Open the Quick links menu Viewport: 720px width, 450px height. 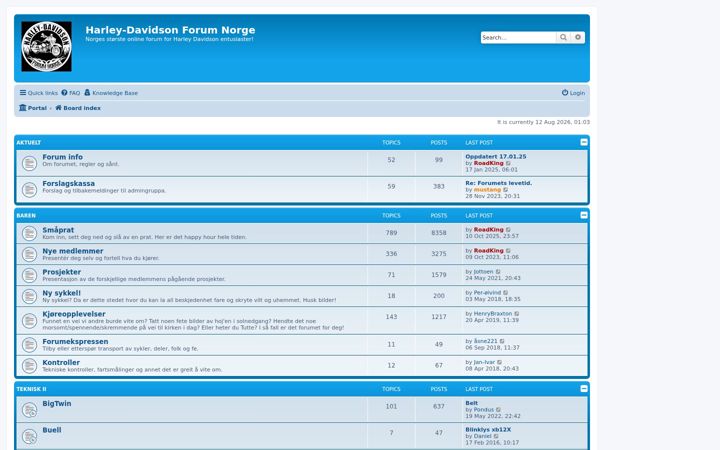(x=39, y=93)
